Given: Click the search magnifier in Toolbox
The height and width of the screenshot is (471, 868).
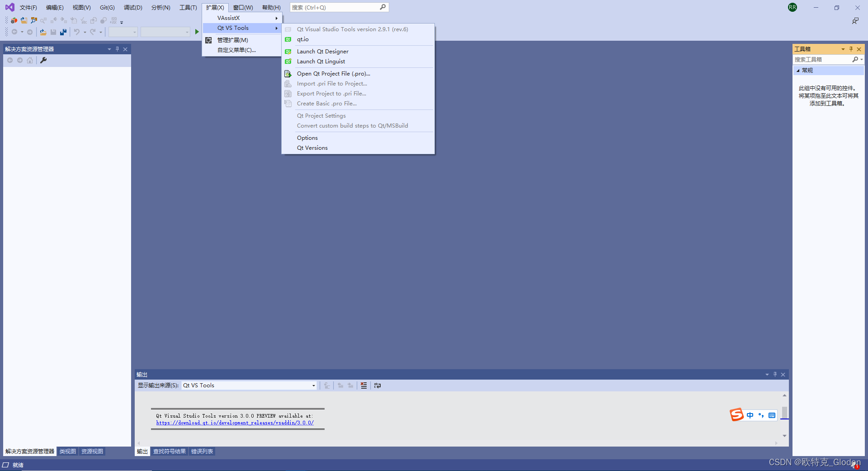Looking at the screenshot, I should tap(855, 59).
